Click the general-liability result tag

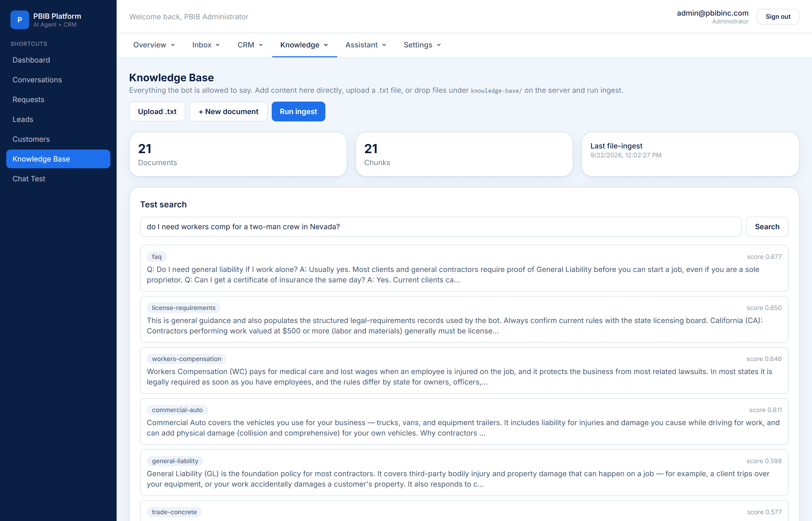click(175, 461)
